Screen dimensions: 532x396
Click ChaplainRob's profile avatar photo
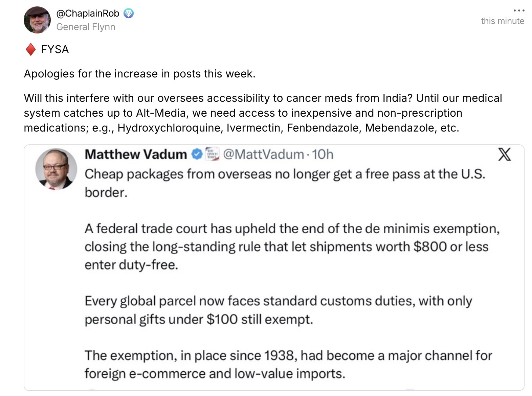tap(37, 20)
